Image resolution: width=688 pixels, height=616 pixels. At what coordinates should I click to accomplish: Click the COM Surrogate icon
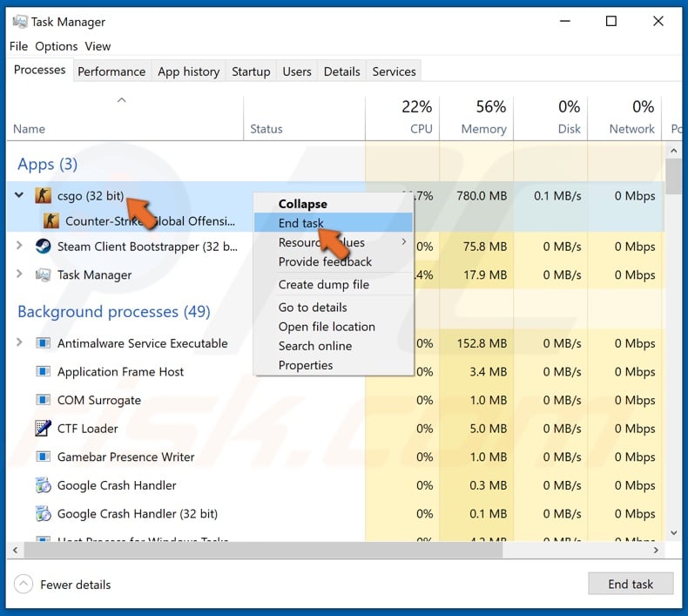pos(43,400)
